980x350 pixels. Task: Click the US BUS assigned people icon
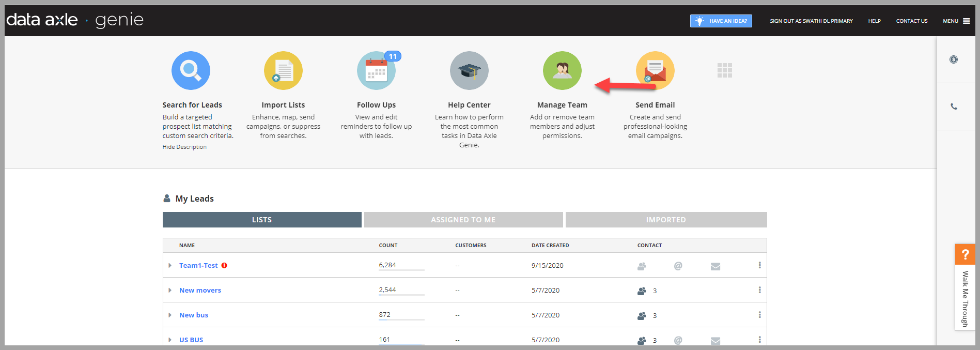click(642, 341)
